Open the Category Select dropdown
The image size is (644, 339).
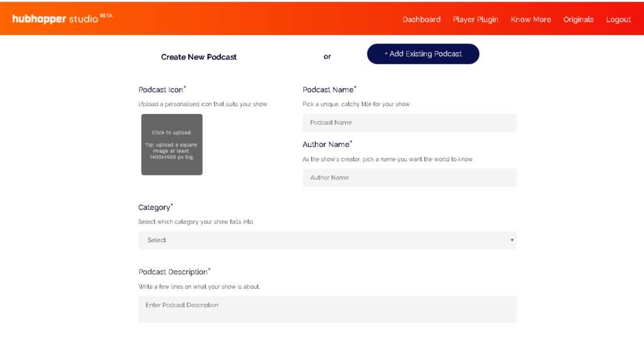[x=327, y=240]
